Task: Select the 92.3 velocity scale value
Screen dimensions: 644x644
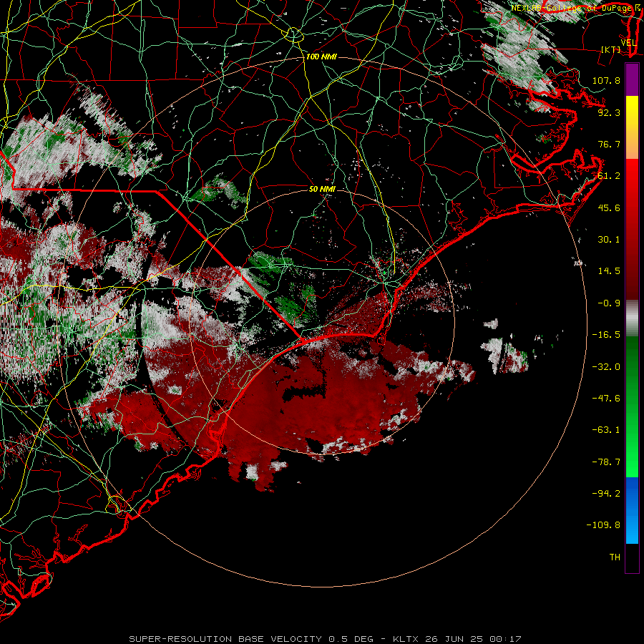Action: pos(609,112)
